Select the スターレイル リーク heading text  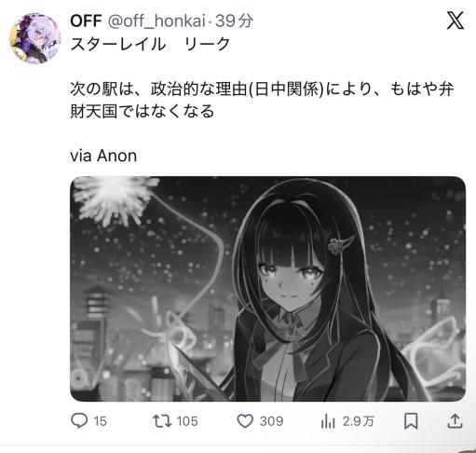tap(150, 44)
